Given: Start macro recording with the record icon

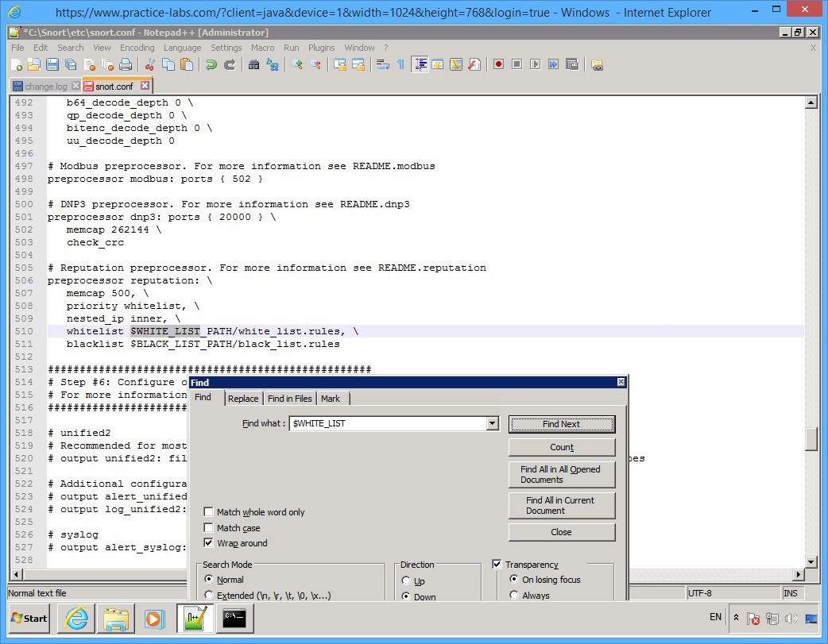Looking at the screenshot, I should 498,64.
